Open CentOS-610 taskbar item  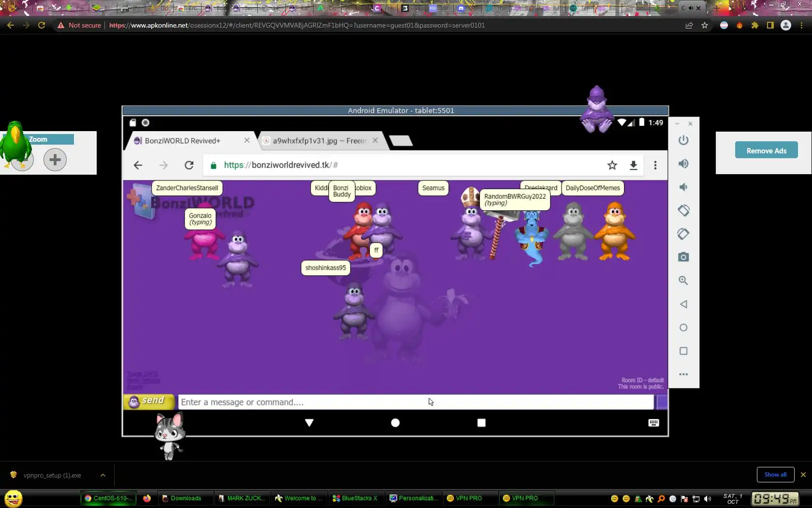108,498
